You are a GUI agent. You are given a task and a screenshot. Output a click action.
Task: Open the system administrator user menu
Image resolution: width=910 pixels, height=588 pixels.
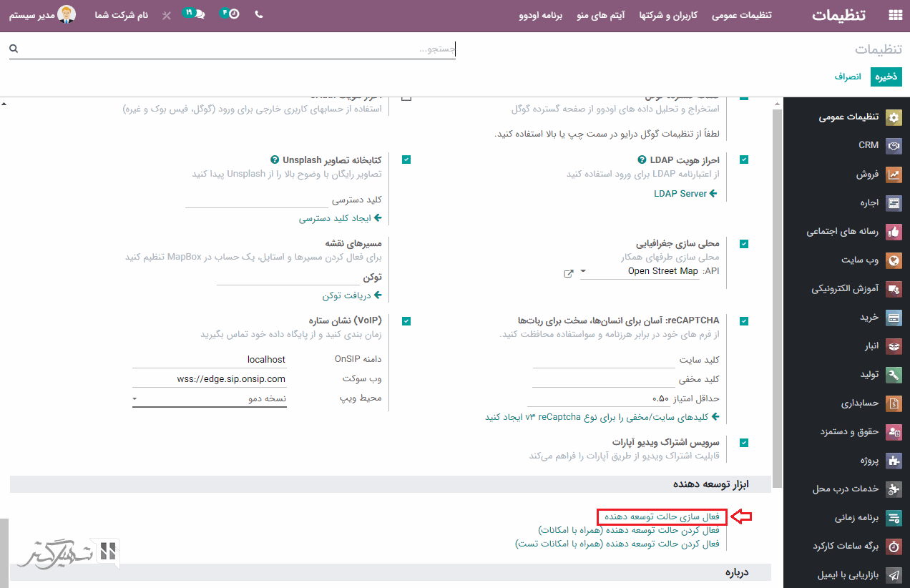coord(43,15)
